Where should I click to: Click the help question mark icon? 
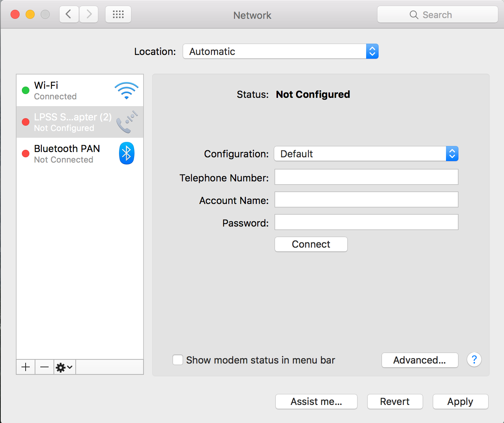click(x=474, y=360)
